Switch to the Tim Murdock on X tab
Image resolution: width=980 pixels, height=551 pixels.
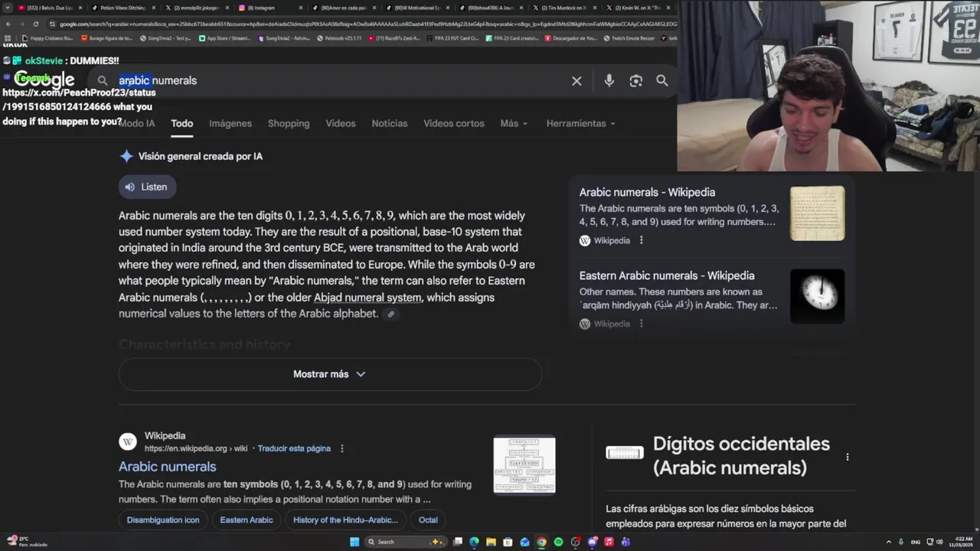click(564, 8)
